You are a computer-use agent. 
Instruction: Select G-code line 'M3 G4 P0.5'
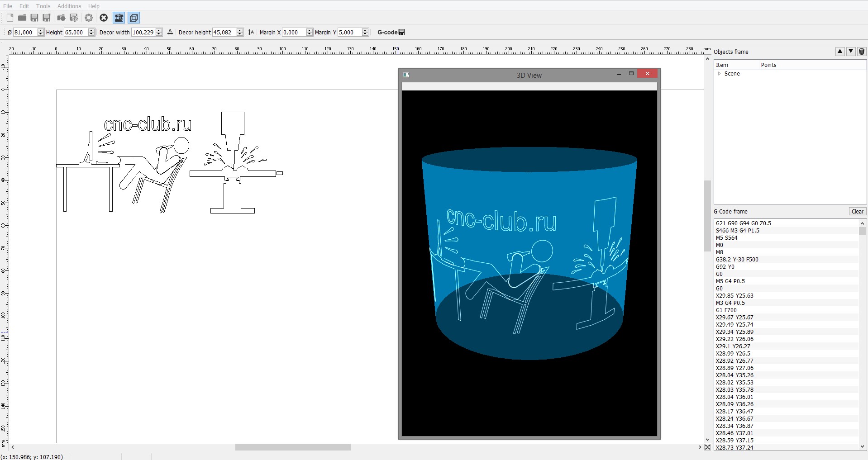[x=787, y=303]
